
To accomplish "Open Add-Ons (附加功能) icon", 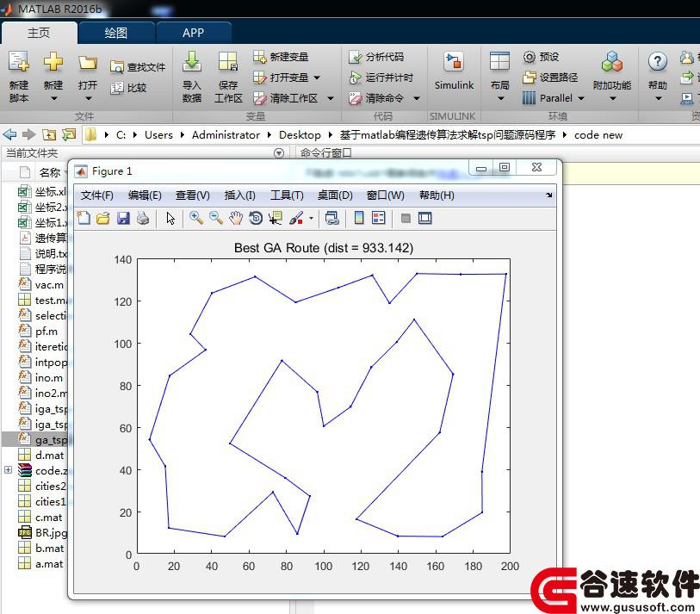I will (612, 62).
